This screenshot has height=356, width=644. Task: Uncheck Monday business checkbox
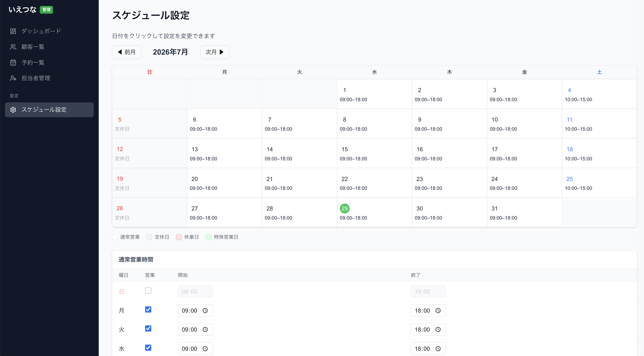[148, 309]
